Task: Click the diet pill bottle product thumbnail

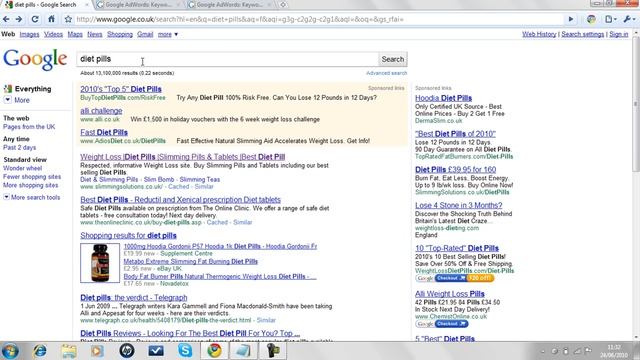Action: [x=100, y=263]
